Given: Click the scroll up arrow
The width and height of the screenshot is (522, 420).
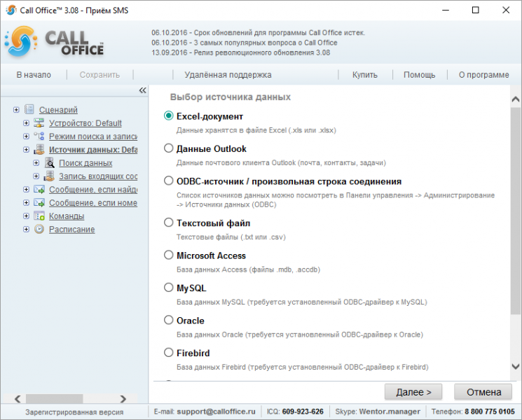Looking at the screenshot, I should click(x=515, y=99).
